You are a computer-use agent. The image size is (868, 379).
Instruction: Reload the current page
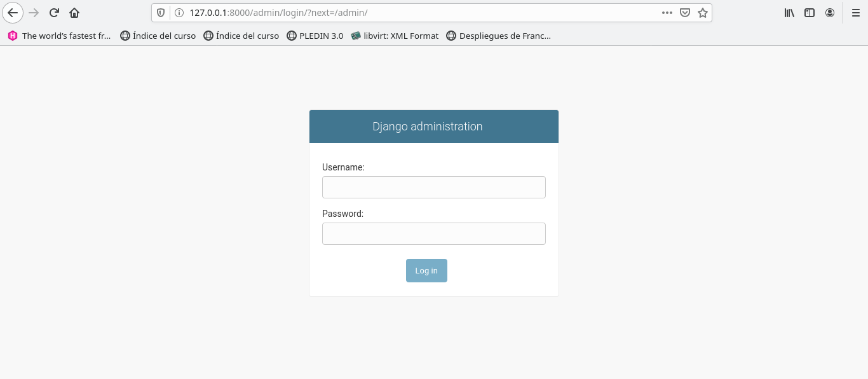55,13
